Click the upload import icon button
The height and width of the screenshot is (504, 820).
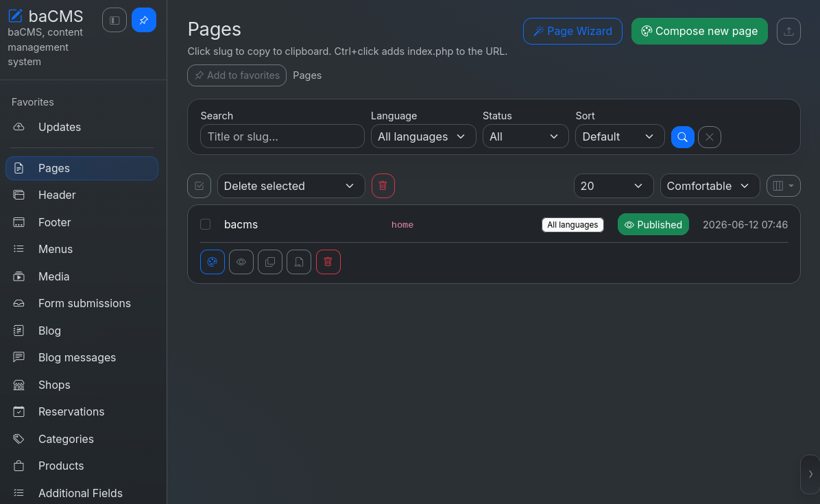(x=788, y=32)
